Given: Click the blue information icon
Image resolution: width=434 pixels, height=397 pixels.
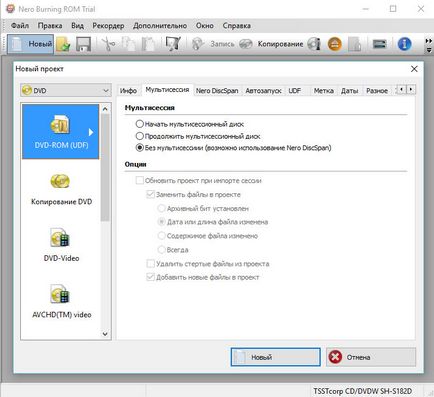Looking at the screenshot, I should 404,44.
